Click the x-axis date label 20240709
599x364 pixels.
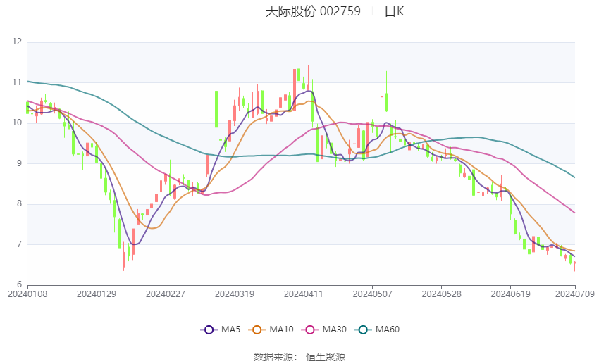575,294
